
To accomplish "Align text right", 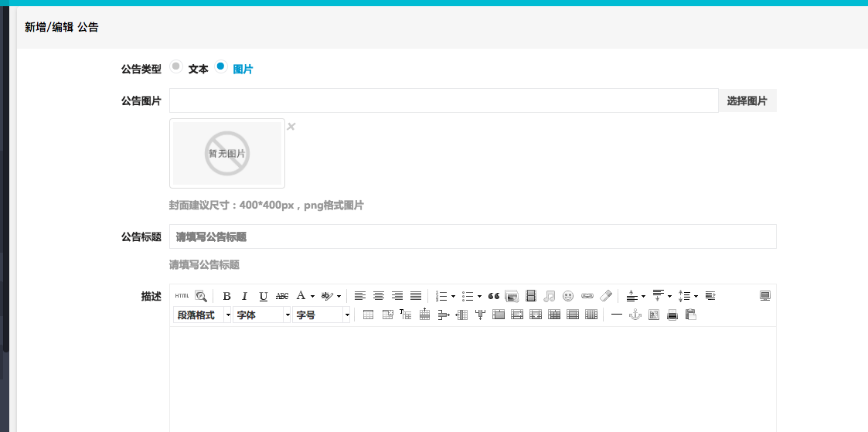I will pyautogui.click(x=397, y=296).
